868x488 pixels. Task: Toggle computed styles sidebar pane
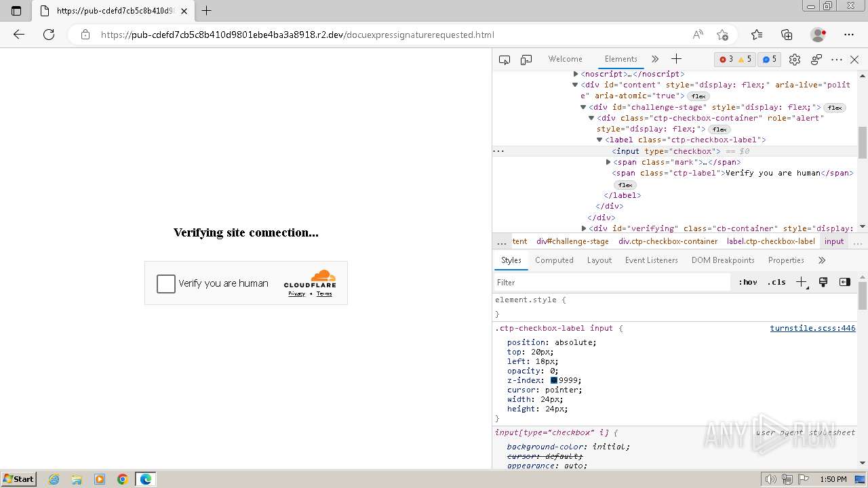845,282
